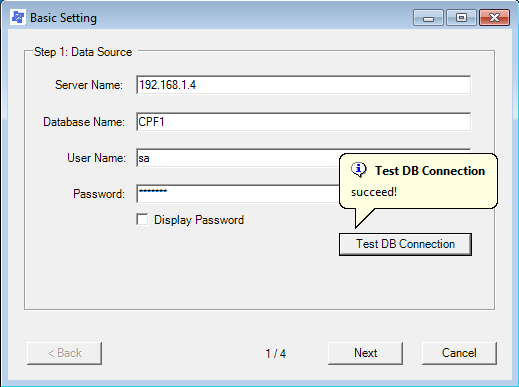Viewport: 519px width, 387px height.
Task: Click the disabled Back button
Action: point(64,353)
